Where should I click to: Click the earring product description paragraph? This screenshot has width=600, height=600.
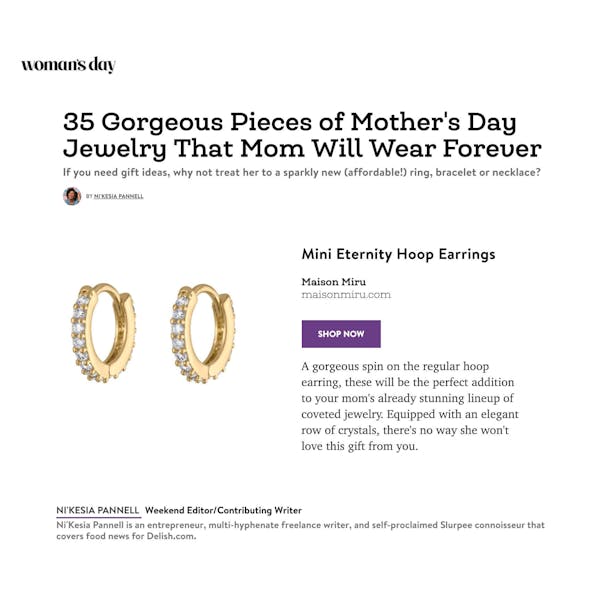tap(410, 406)
